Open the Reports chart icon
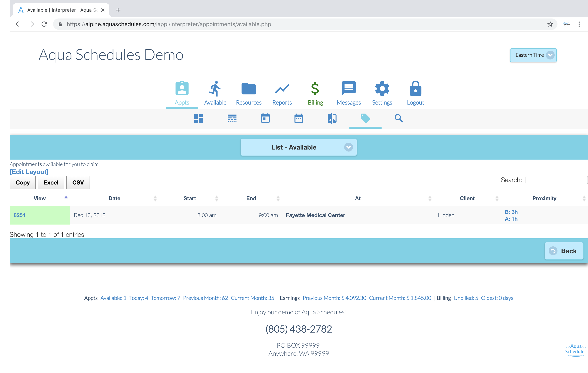 (x=282, y=88)
